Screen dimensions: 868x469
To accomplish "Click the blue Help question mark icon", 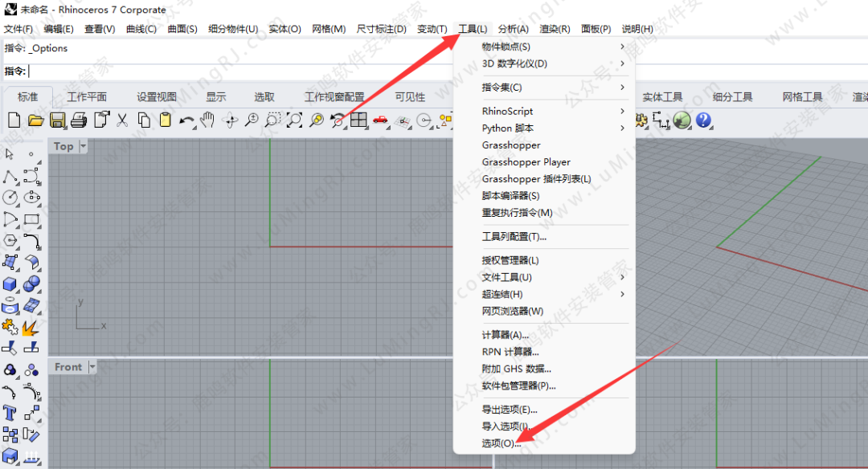I will tap(704, 120).
